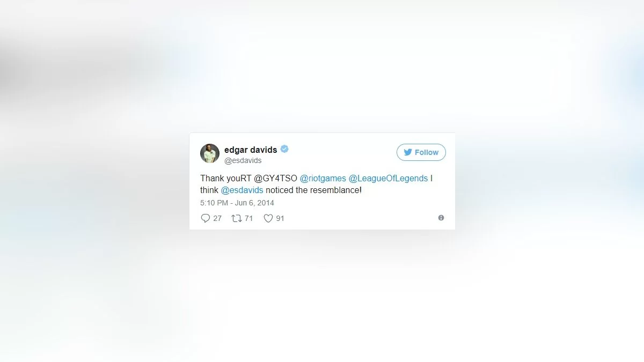Click the retweet arrows icon
644x362 pixels.
[x=236, y=218]
